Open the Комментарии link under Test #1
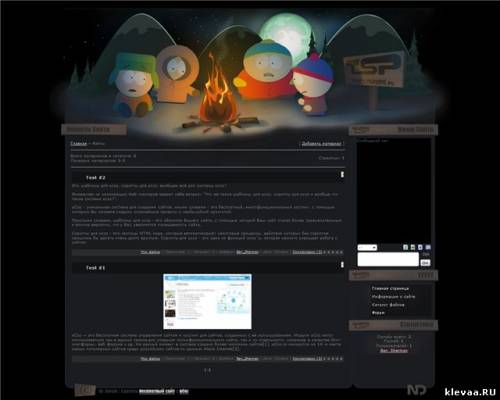Viewport: 500px width, 400px height. tap(307, 359)
